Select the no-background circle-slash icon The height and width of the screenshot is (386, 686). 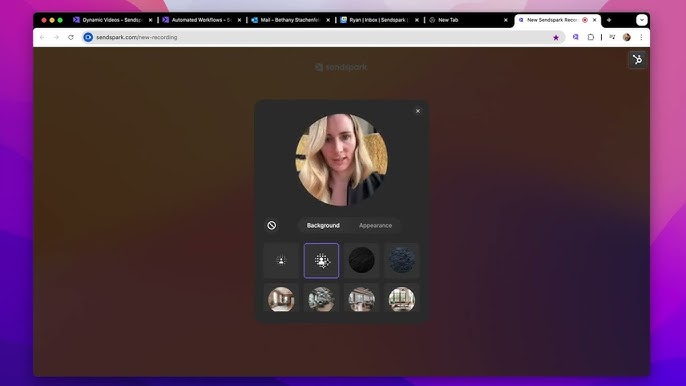click(272, 225)
